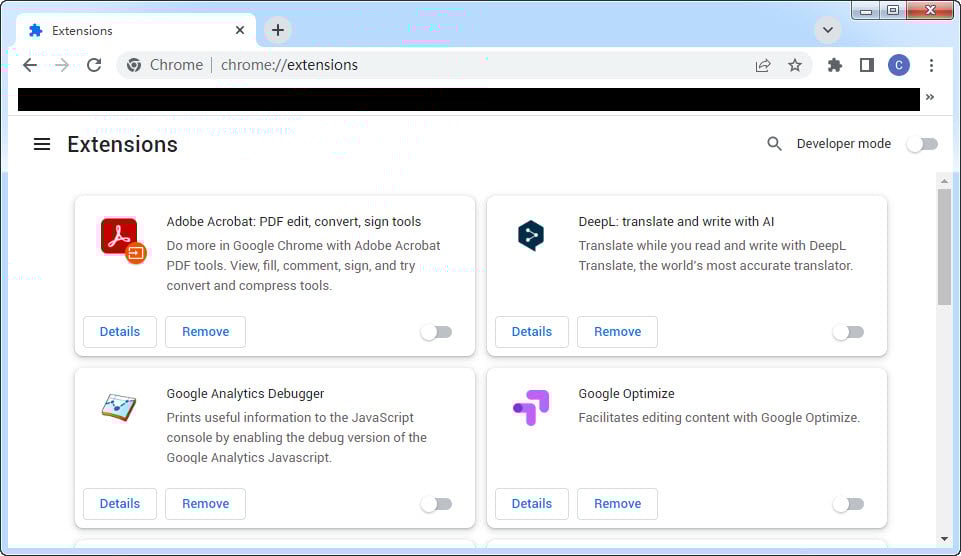
Task: Turn on the DeepL extension toggle
Action: [848, 332]
